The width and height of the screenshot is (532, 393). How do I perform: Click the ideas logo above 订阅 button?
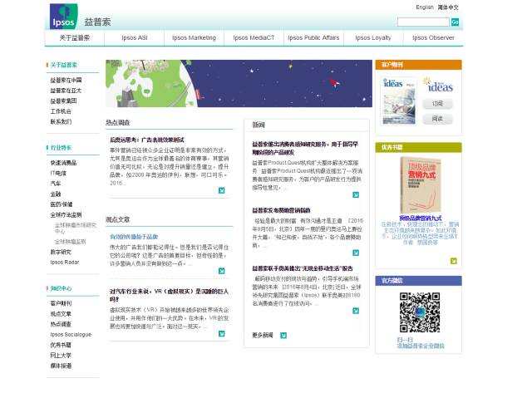(x=438, y=85)
